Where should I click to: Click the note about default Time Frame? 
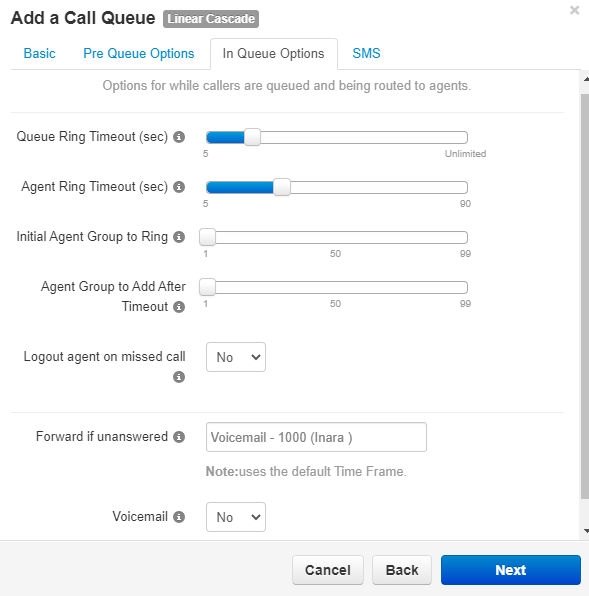[306, 472]
